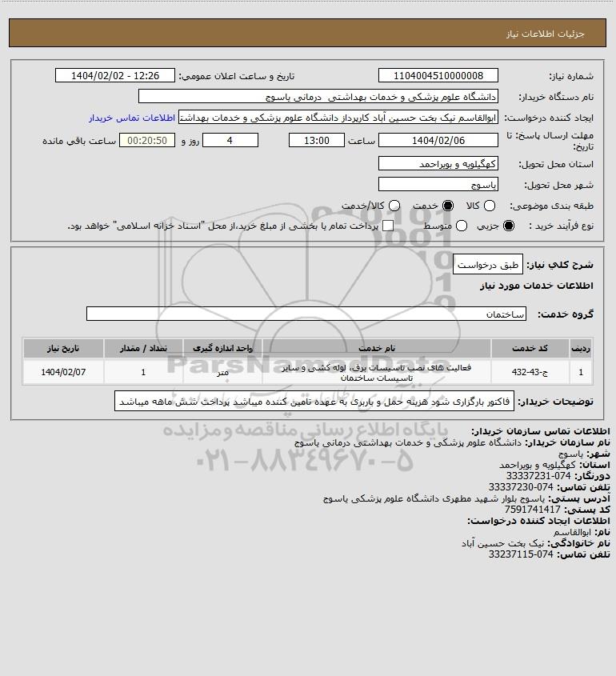Click the اطلاعات خدمات مورد نیاز heading
616x676 pixels.
pos(537,286)
